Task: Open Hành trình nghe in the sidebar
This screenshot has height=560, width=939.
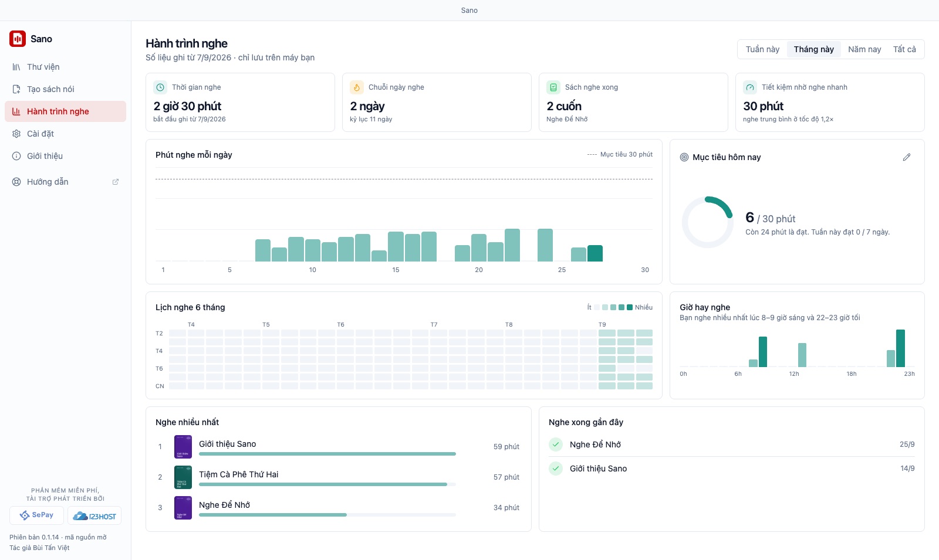Action: 65,111
